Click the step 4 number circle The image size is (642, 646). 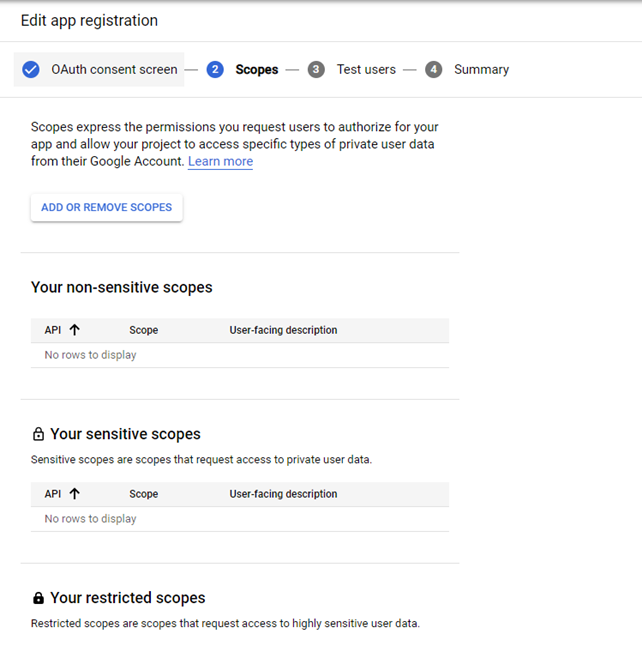433,70
